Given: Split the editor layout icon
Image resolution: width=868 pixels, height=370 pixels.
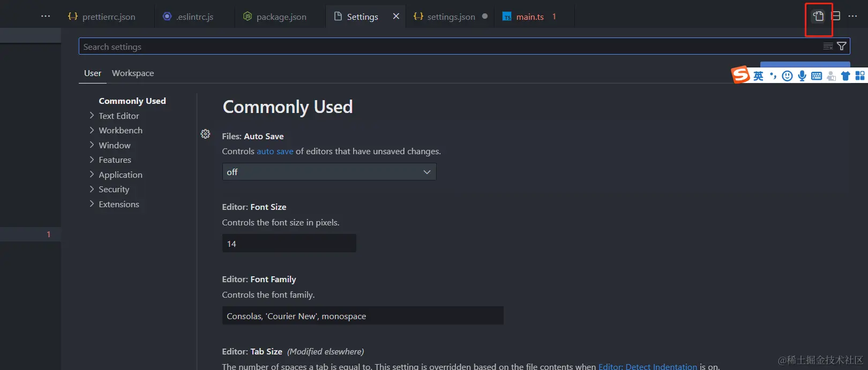Looking at the screenshot, I should 836,16.
